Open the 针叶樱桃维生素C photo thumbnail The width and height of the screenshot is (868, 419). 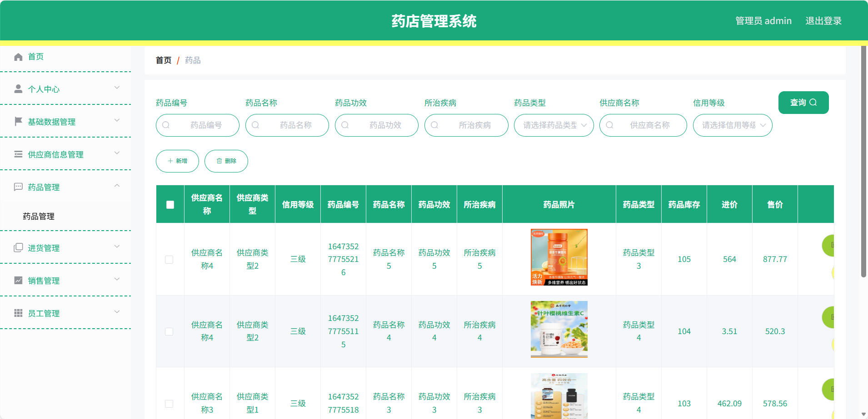point(559,329)
